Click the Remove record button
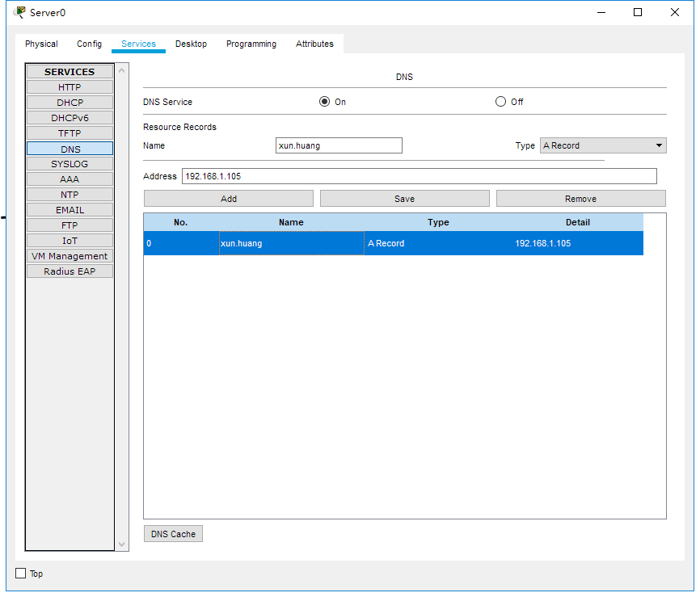Screen dimensions: 700x597 [581, 199]
